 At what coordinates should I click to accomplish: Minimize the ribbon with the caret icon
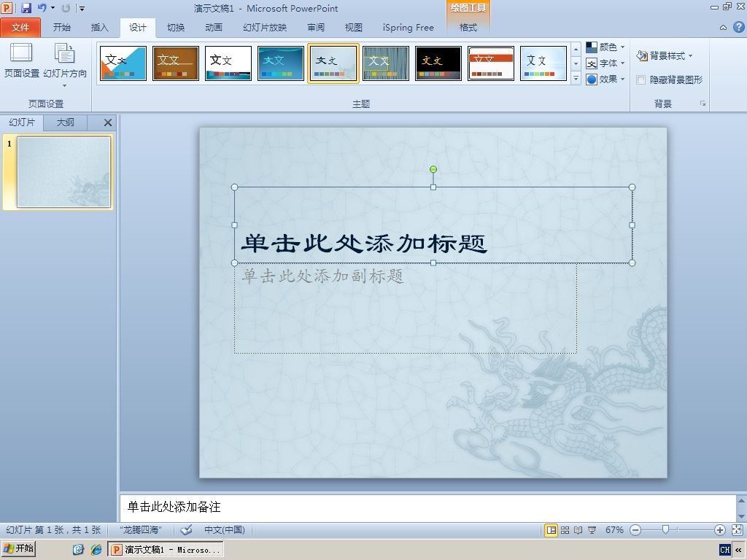pyautogui.click(x=723, y=28)
